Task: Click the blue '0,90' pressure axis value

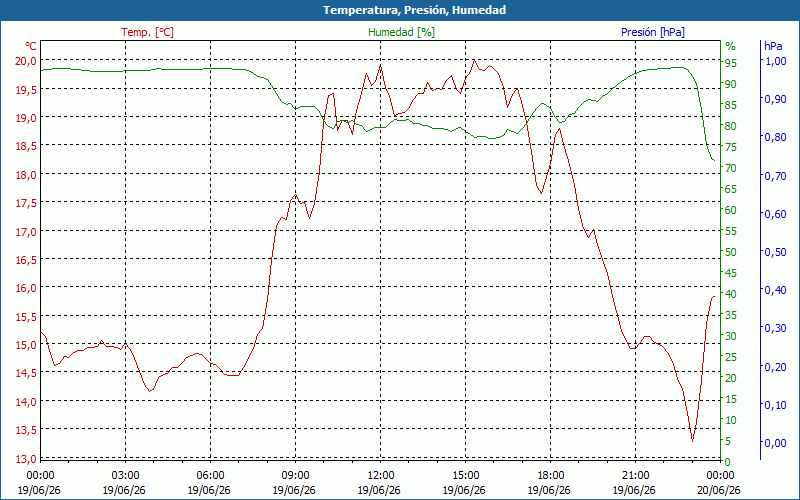Action: tap(775, 98)
